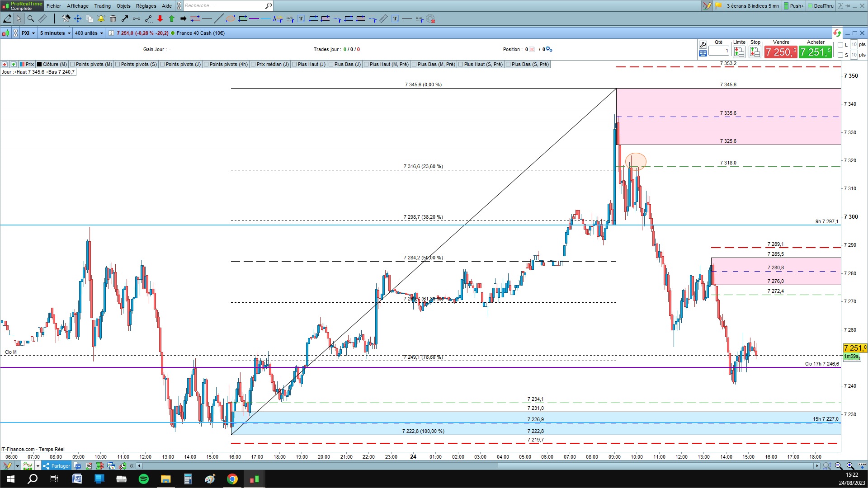Click the trash delete objects icon
868x488 pixels.
(113, 19)
